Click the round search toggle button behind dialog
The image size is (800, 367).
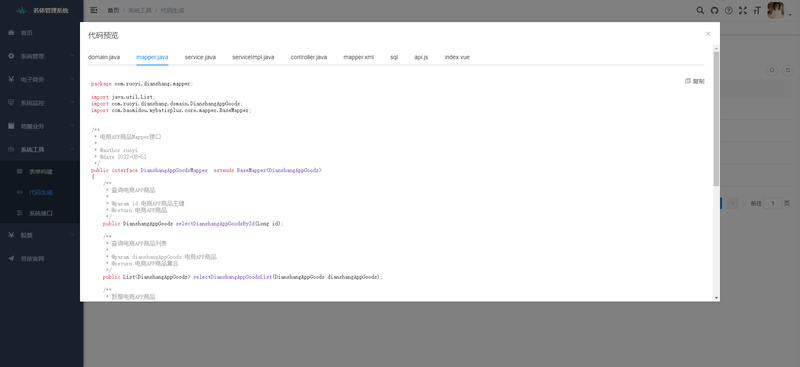(772, 70)
